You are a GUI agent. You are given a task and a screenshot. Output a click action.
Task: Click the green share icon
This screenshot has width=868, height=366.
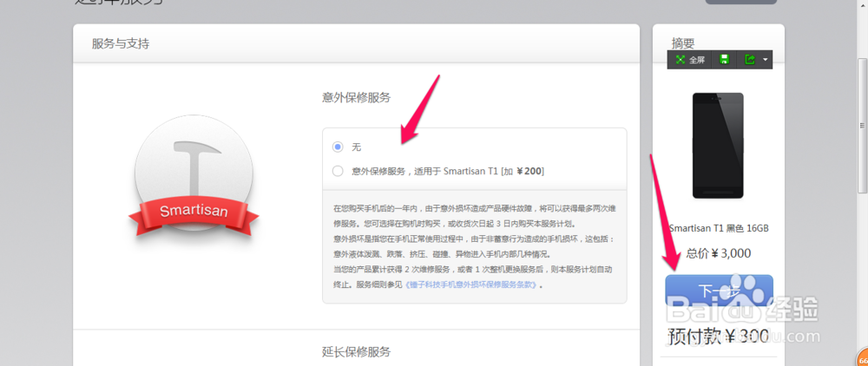point(750,60)
